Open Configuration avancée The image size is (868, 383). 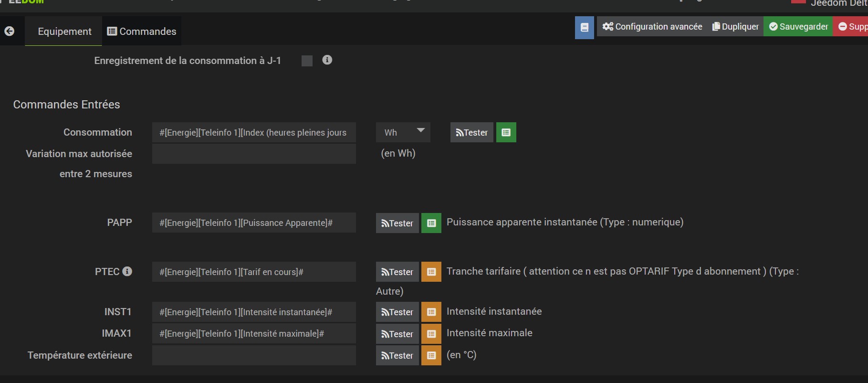click(652, 27)
